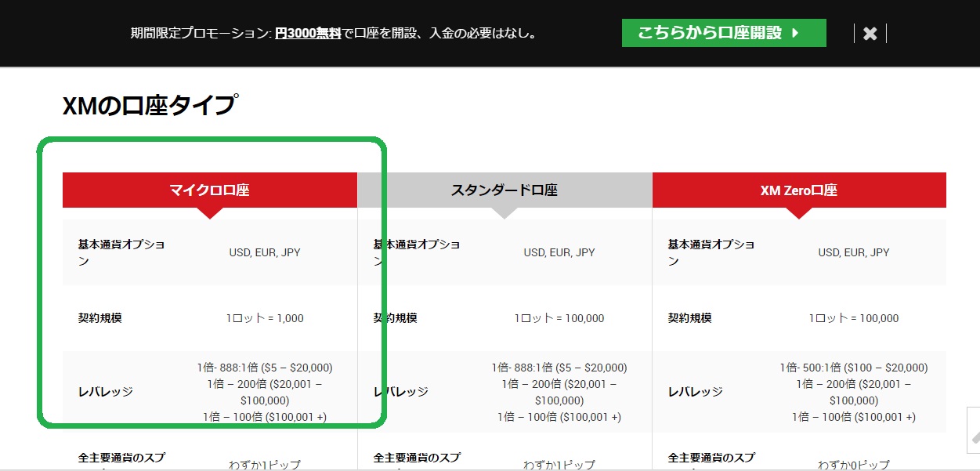The height and width of the screenshot is (471, 980).
Task: Choose the XM Zero口座 header
Action: [798, 190]
